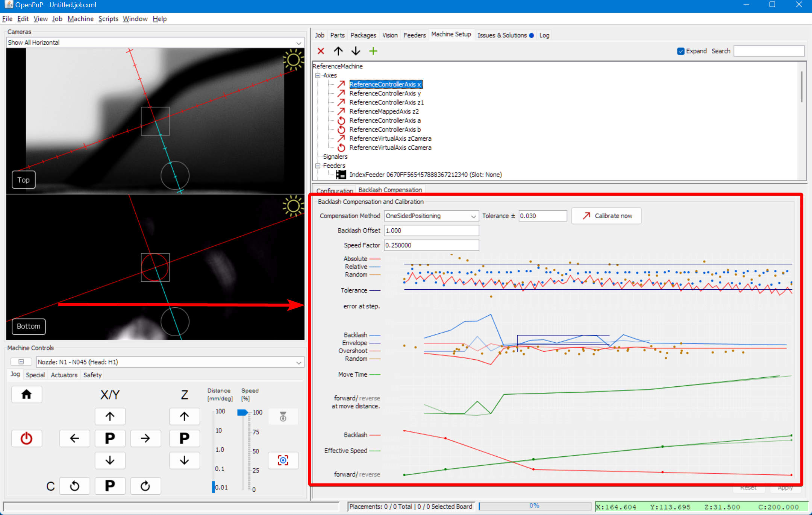The width and height of the screenshot is (812, 515).
Task: Jog the machine left with arrow icon
Action: click(75, 438)
